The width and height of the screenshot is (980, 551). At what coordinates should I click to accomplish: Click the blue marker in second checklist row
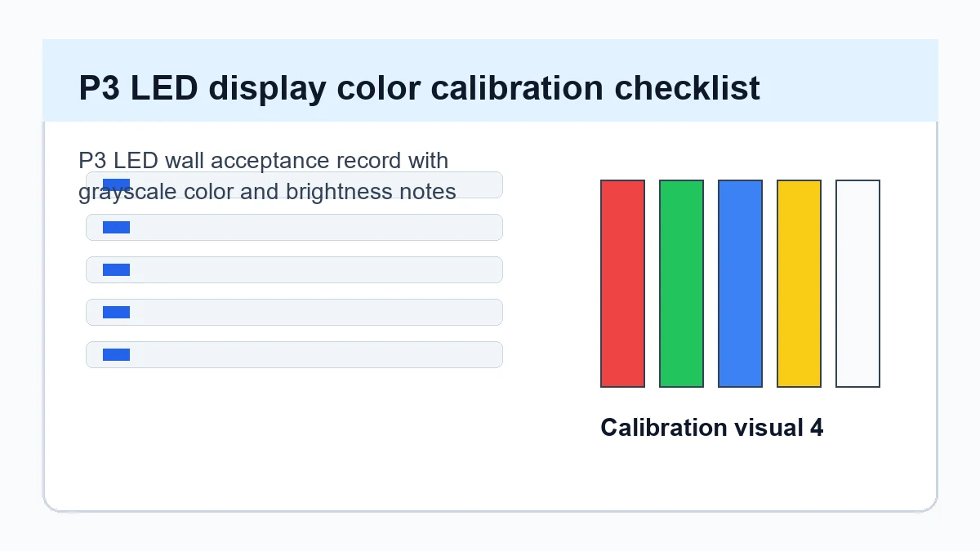pyautogui.click(x=116, y=227)
